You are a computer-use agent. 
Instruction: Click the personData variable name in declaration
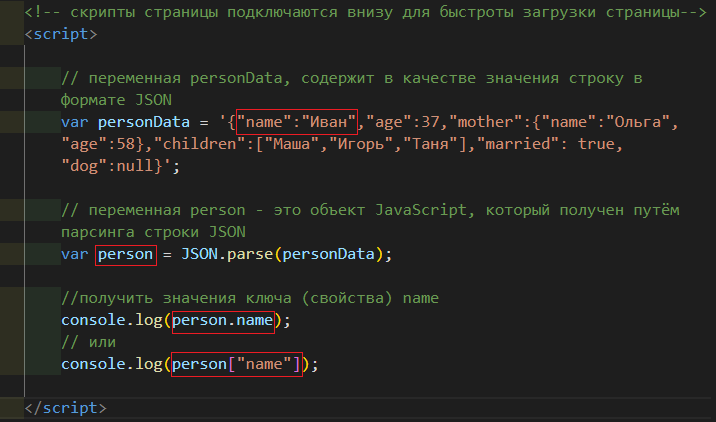[144, 122]
